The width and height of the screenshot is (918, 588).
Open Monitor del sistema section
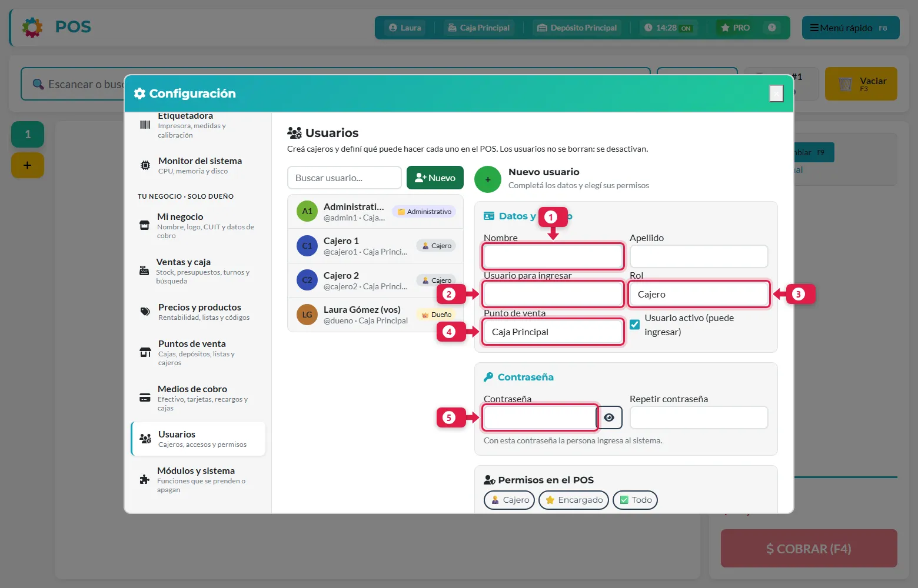198,165
